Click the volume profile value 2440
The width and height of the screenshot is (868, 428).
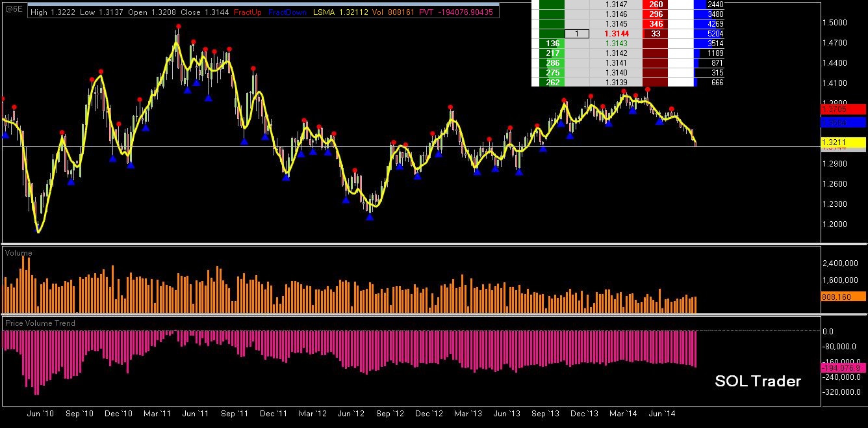click(715, 5)
